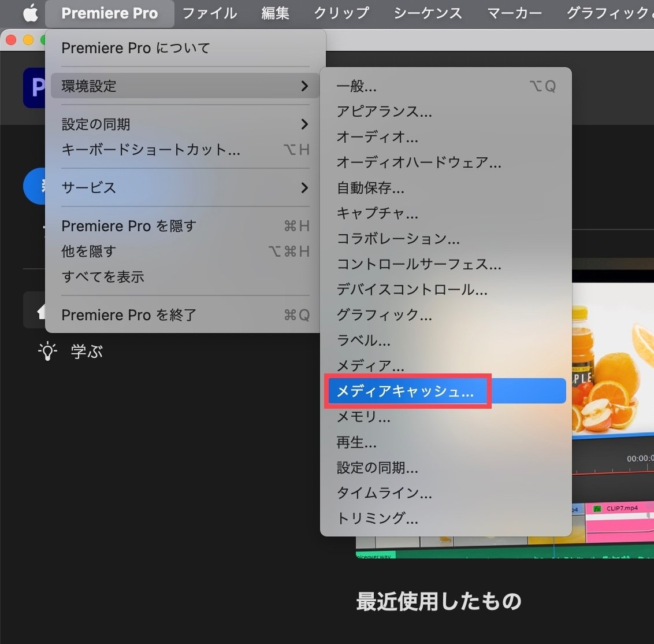Viewport: 654px width, 644px height.
Task: Open ラベル... preferences
Action: pos(445,340)
